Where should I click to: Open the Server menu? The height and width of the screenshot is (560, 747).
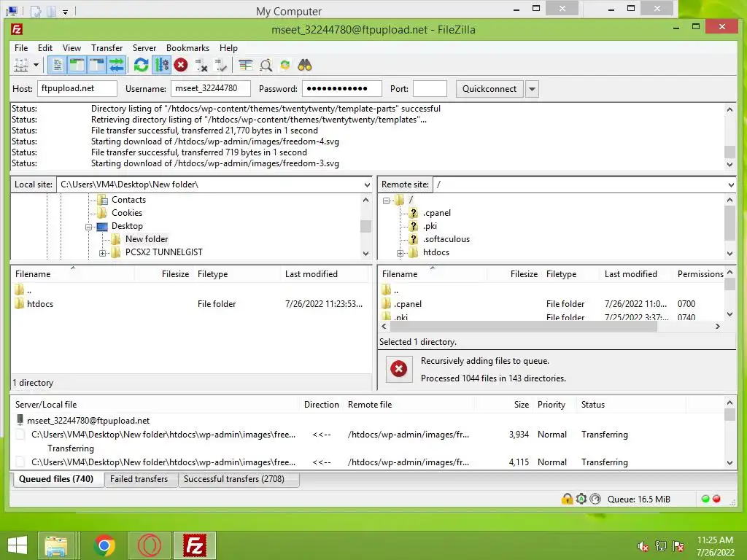click(144, 48)
